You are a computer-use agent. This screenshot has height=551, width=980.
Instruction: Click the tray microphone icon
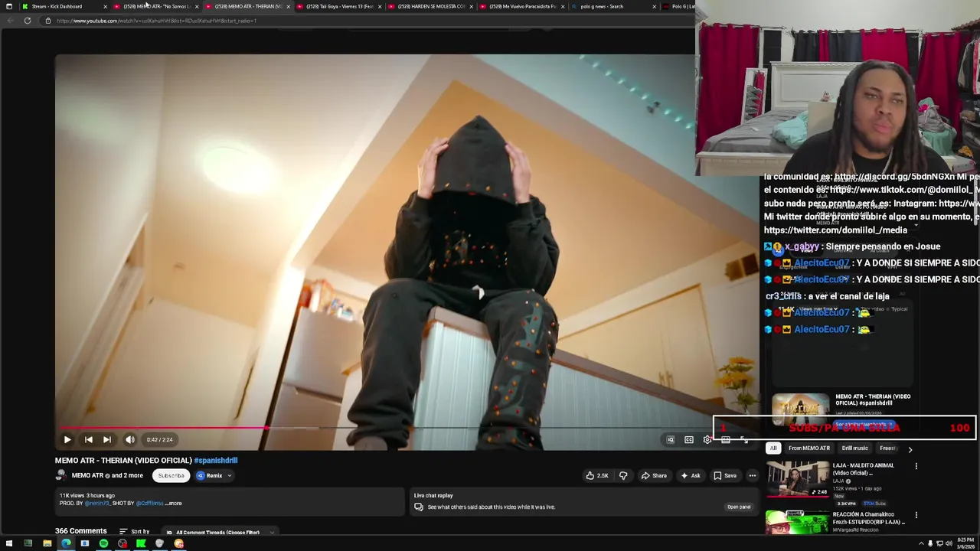point(930,543)
